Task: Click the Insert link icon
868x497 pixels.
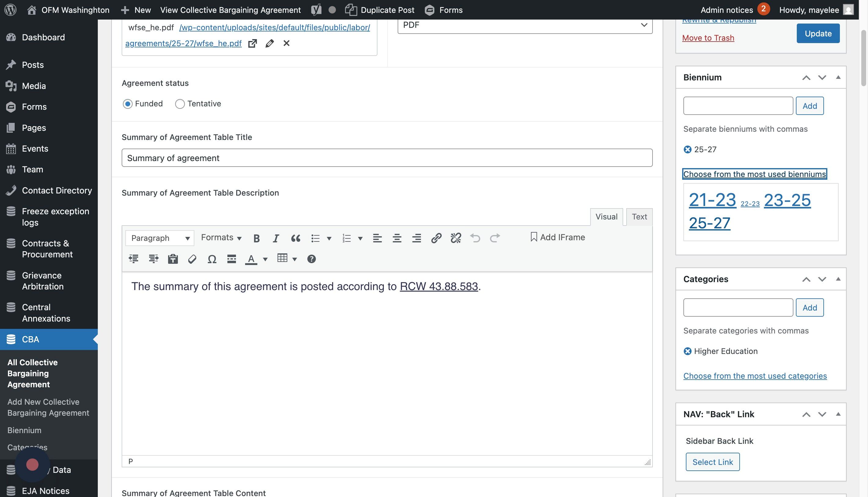Action: 436,238
